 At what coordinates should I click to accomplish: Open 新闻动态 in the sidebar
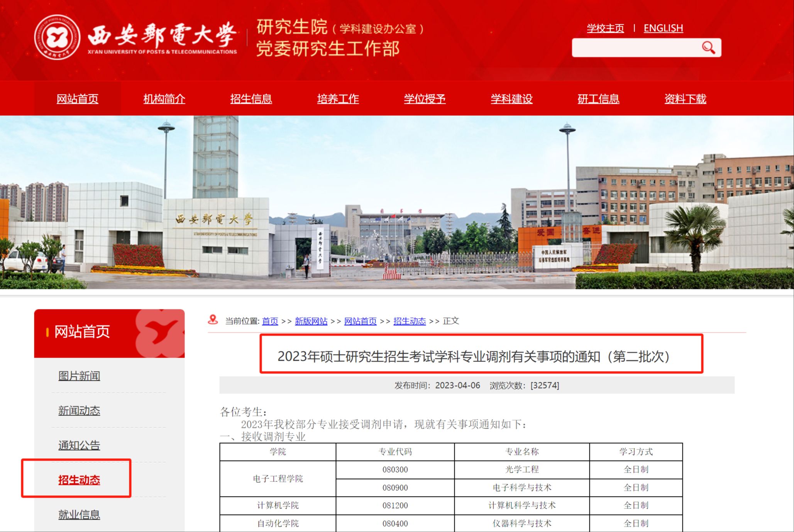pyautogui.click(x=79, y=410)
